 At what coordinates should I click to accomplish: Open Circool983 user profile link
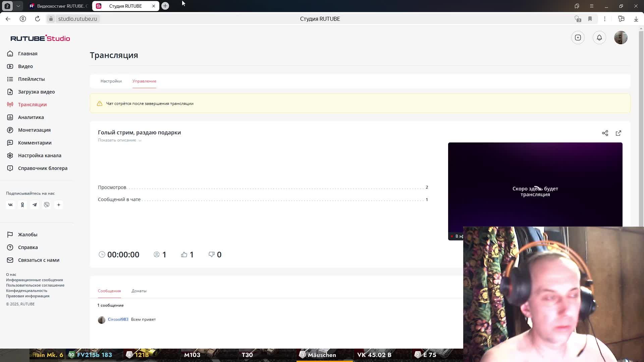tap(118, 319)
